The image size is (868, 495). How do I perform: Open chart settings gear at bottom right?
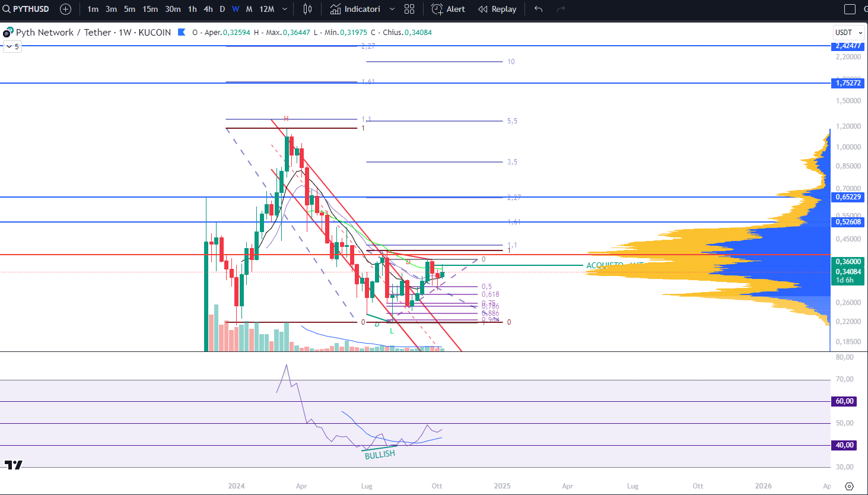click(849, 486)
